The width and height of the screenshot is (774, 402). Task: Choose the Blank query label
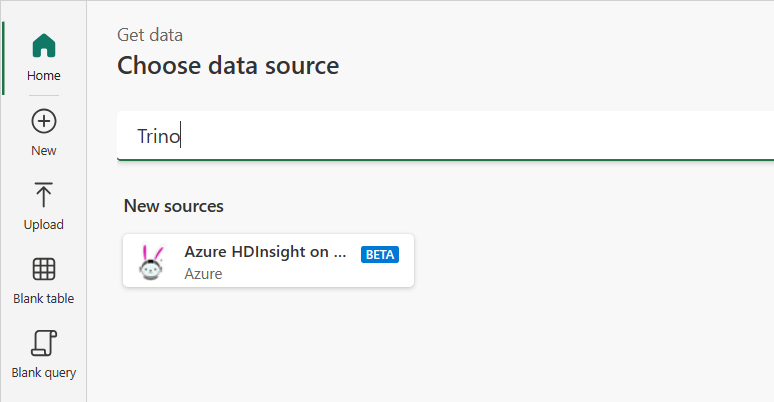[x=44, y=373]
